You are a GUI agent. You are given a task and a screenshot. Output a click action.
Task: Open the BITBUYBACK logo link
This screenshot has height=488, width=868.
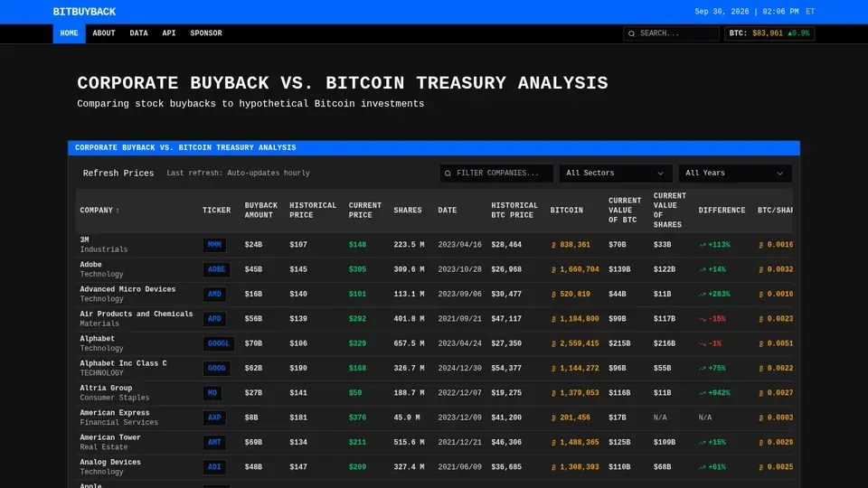[84, 12]
